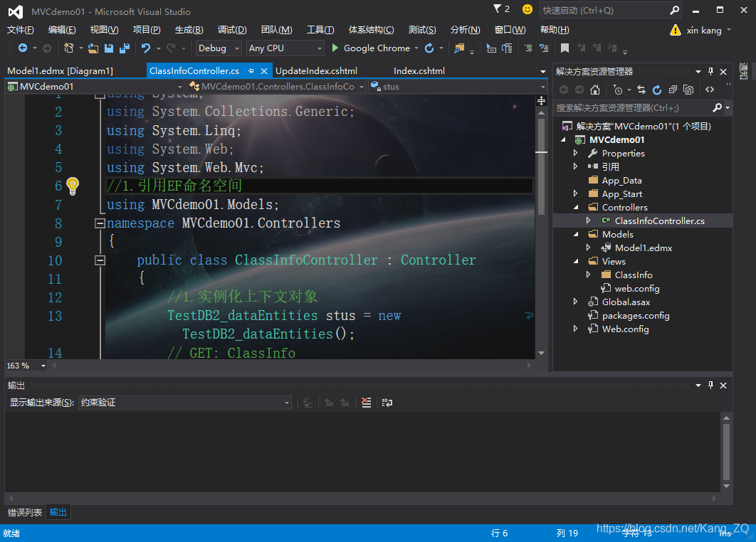Image resolution: width=756 pixels, height=542 pixels.
Task: Click the code editor vertical scrollbar thumb
Action: coord(542,166)
